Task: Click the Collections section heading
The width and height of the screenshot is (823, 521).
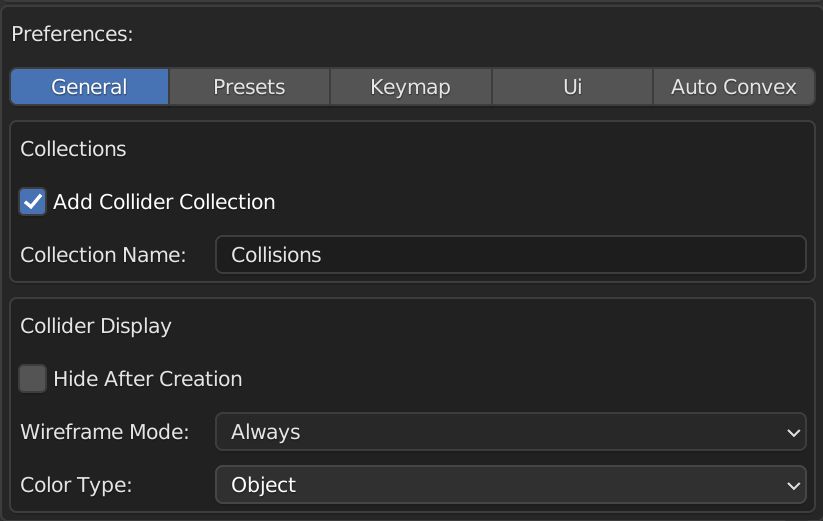Action: 73,149
